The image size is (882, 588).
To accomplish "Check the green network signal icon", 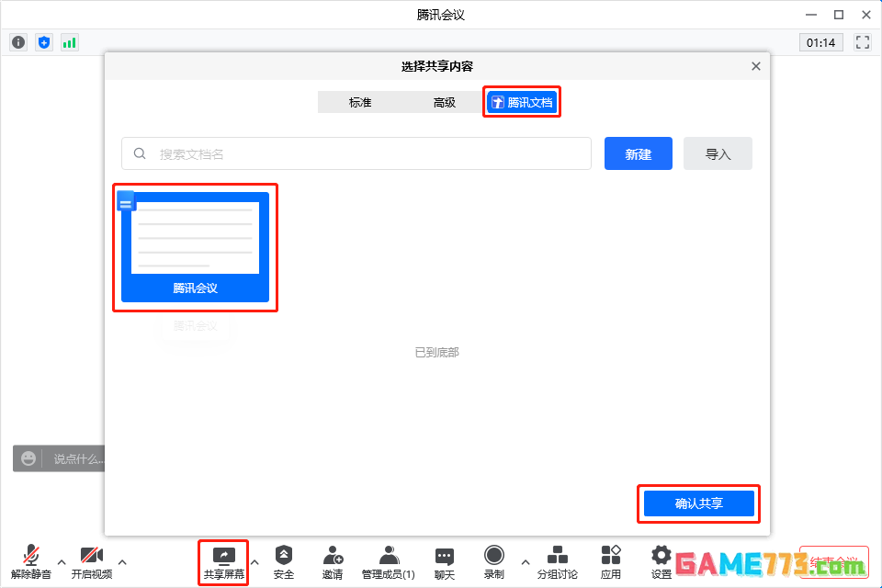I will pyautogui.click(x=70, y=42).
